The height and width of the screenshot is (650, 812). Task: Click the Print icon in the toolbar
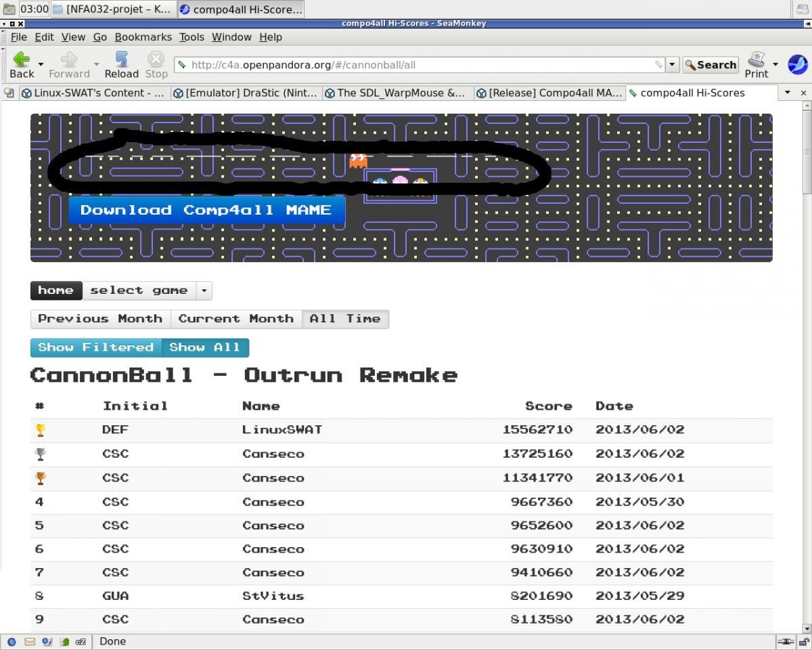[x=756, y=60]
